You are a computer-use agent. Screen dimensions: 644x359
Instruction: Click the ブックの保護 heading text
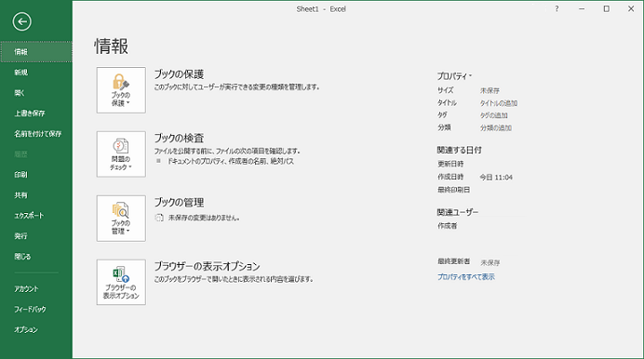[179, 74]
